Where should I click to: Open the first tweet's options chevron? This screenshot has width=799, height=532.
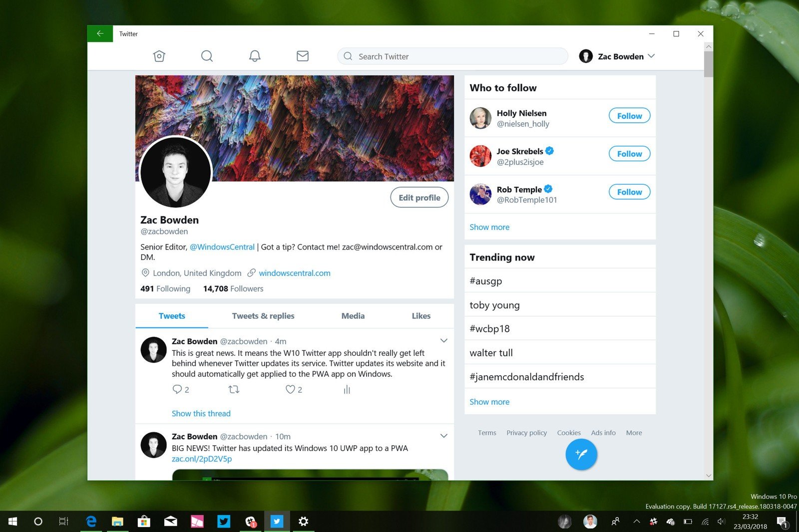point(443,341)
